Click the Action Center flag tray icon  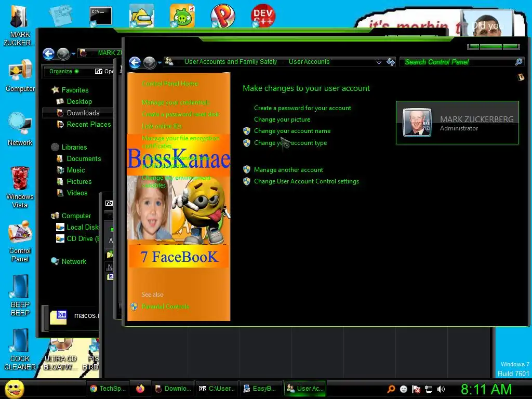pyautogui.click(x=416, y=389)
